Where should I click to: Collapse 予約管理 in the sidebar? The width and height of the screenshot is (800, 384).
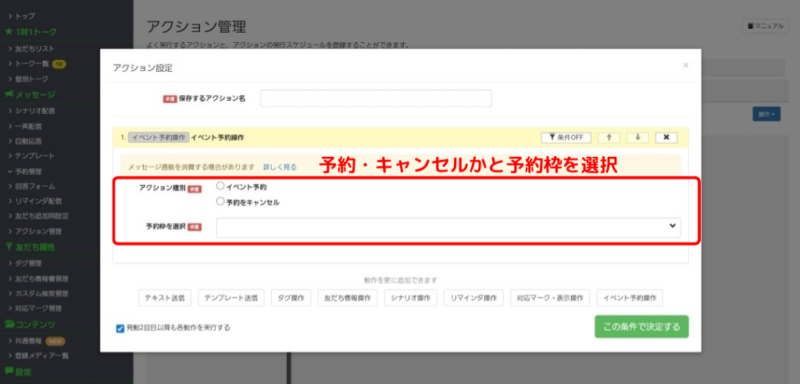pos(28,171)
